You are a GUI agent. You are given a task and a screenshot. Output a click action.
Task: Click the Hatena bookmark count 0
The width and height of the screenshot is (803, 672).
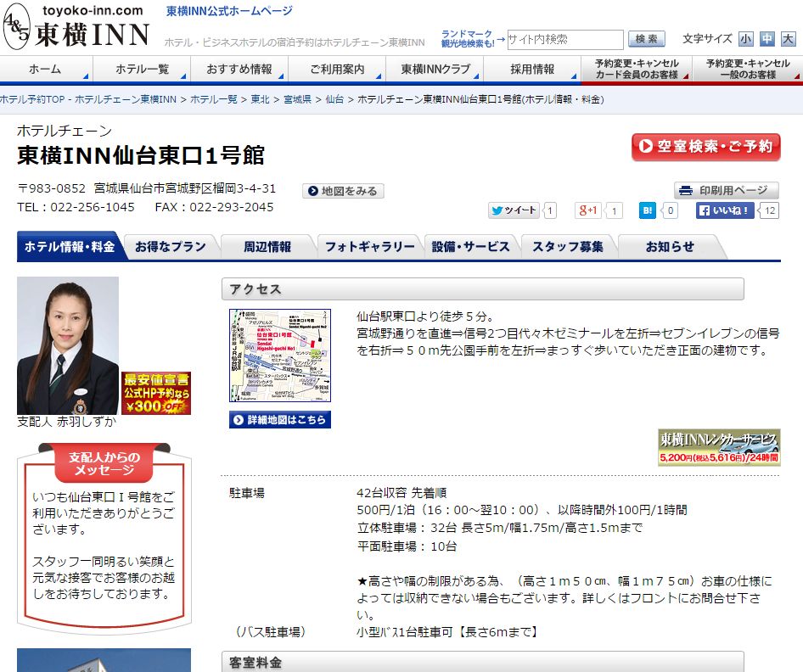(671, 210)
